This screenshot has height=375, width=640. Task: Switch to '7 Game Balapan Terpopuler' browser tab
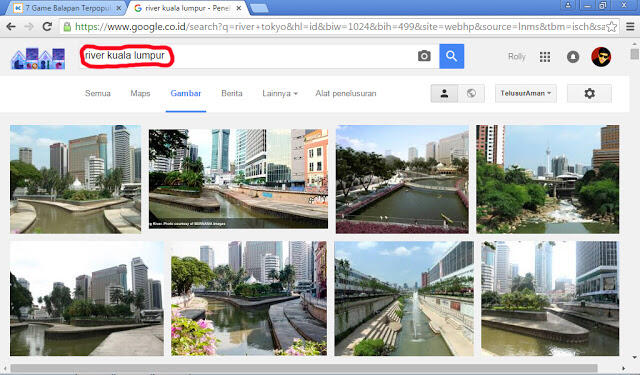[x=65, y=8]
